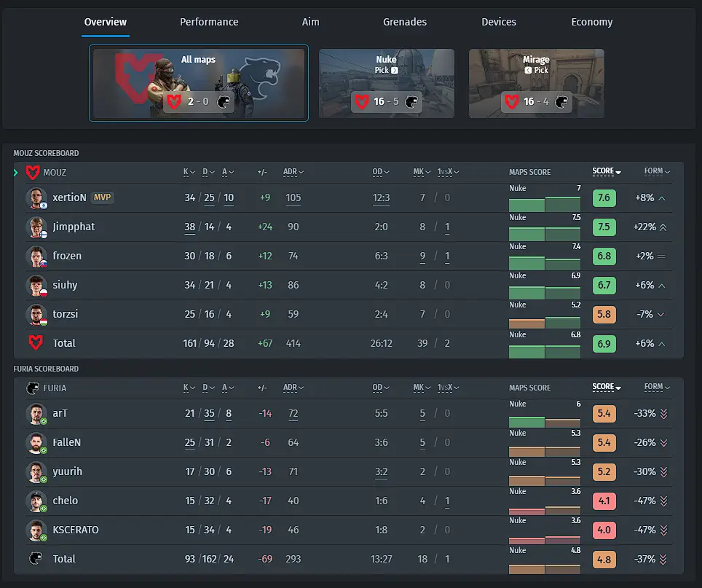The width and height of the screenshot is (702, 588).
Task: Open KSCERATO's player profile link
Action: (x=76, y=530)
